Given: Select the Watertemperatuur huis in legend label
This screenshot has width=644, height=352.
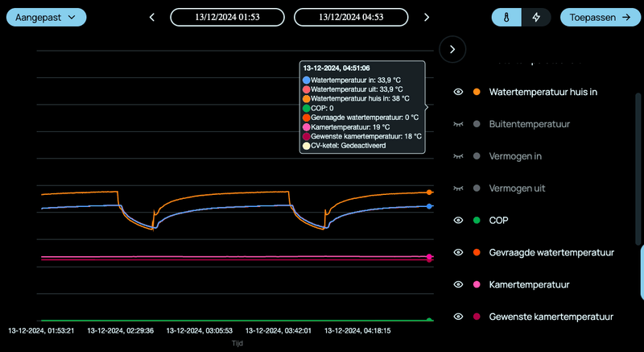Looking at the screenshot, I should [x=543, y=92].
